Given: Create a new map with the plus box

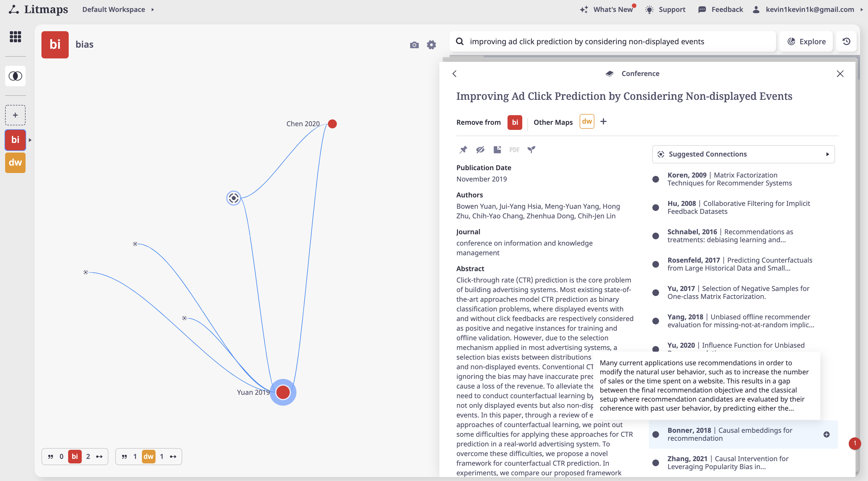Looking at the screenshot, I should click(15, 115).
